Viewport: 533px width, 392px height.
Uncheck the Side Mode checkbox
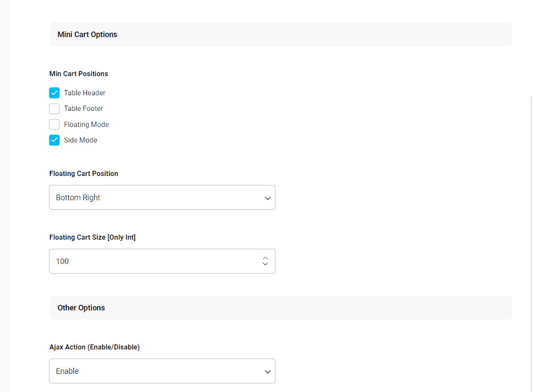point(54,140)
